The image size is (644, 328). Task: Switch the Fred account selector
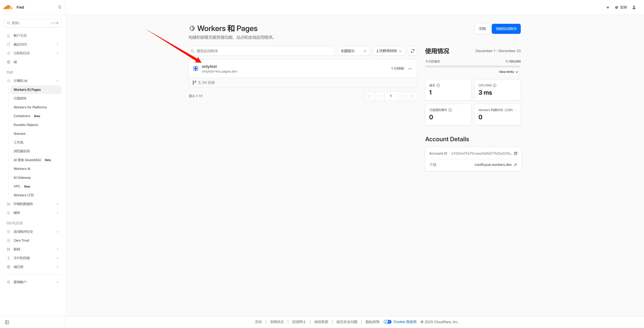click(x=60, y=7)
